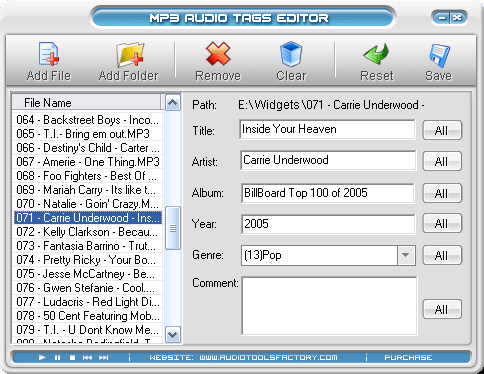484x374 pixels.
Task: Select 067 - Amerie - One Thing.MP3
Action: tap(88, 162)
